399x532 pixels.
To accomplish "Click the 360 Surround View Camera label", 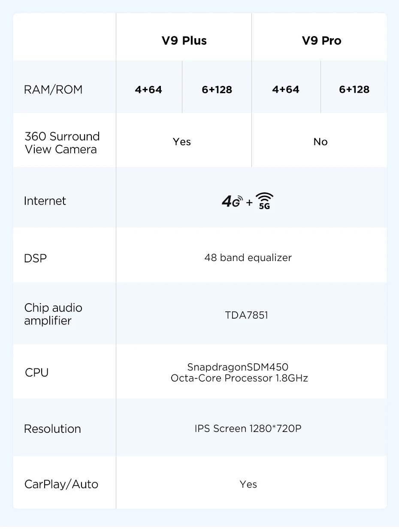I will 62,143.
